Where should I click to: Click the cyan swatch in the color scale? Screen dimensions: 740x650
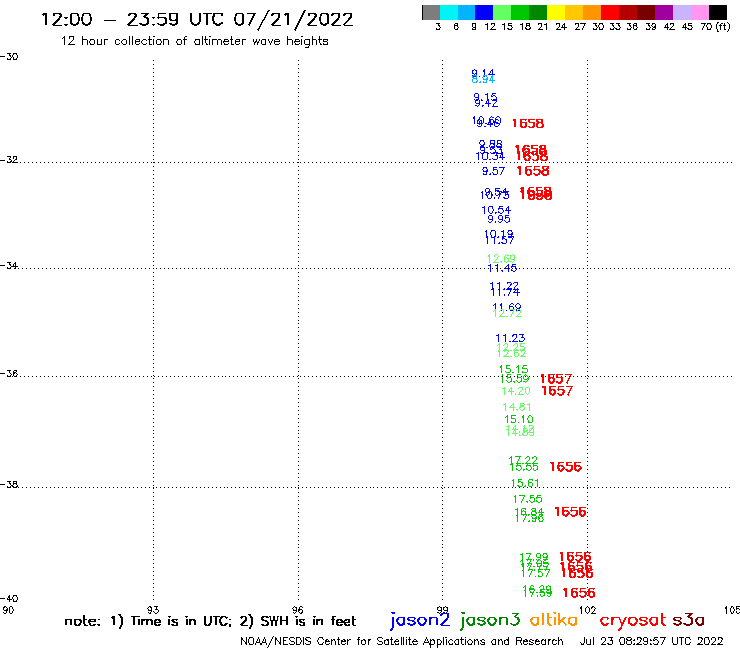point(448,12)
